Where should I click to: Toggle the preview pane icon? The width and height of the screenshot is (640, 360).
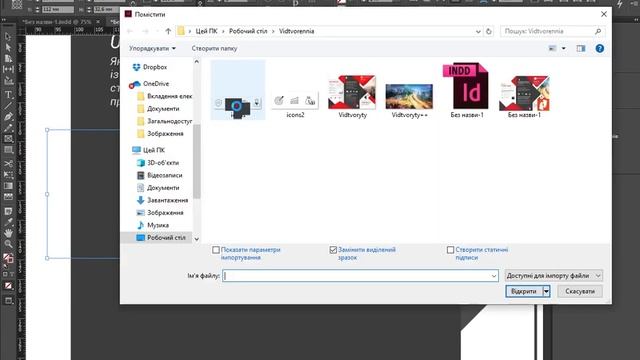581,49
